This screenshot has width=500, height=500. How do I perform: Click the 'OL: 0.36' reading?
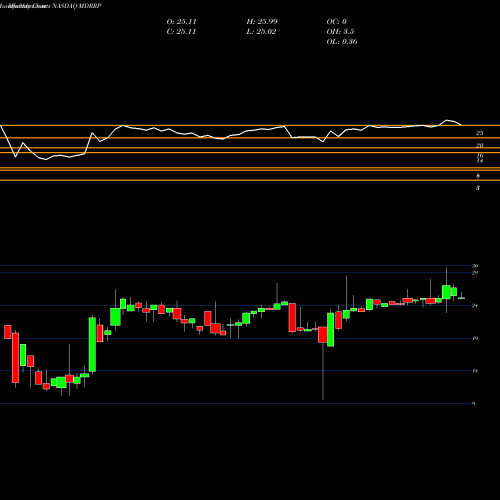click(342, 41)
